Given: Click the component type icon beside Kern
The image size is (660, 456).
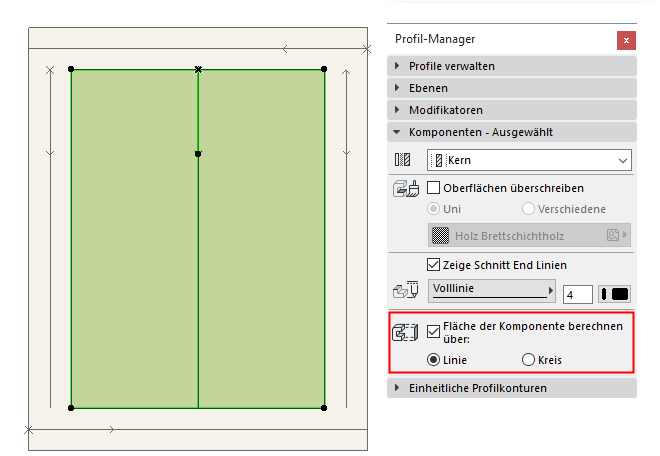Looking at the screenshot, I should click(x=403, y=160).
